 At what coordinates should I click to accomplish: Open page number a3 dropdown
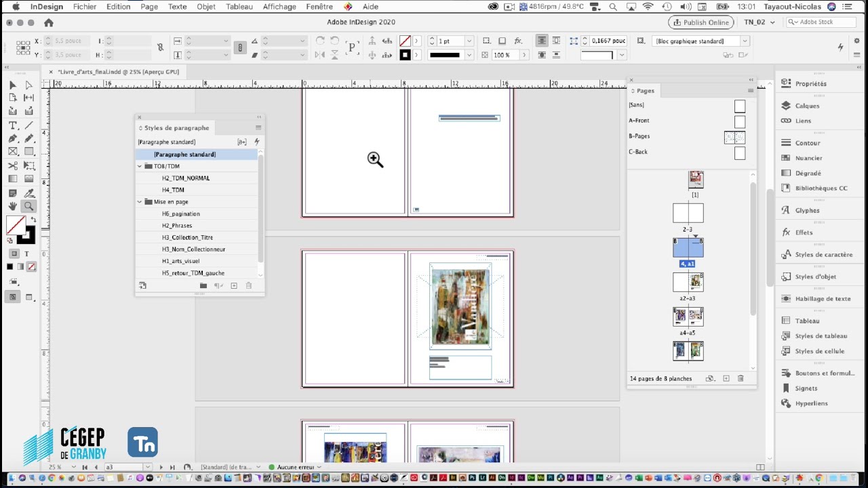(147, 467)
